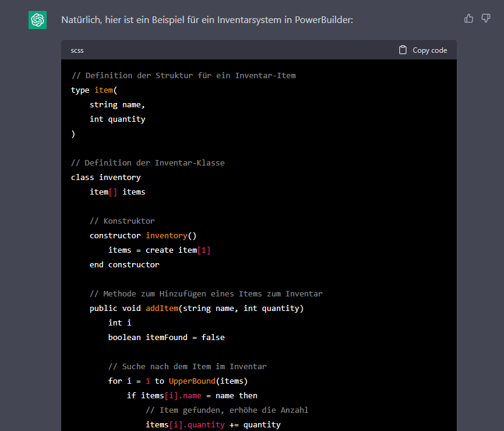Click the orange "item" keyword after type
The height and width of the screenshot is (431, 504).
tap(104, 90)
